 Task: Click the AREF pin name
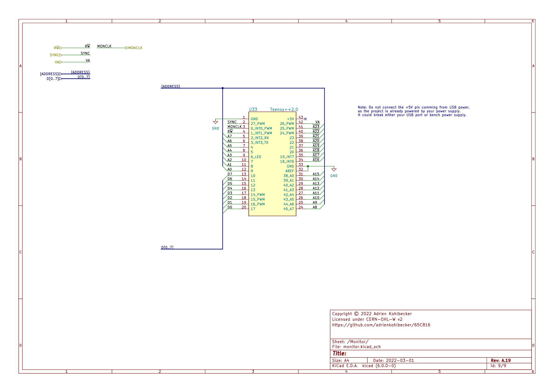[290, 171]
